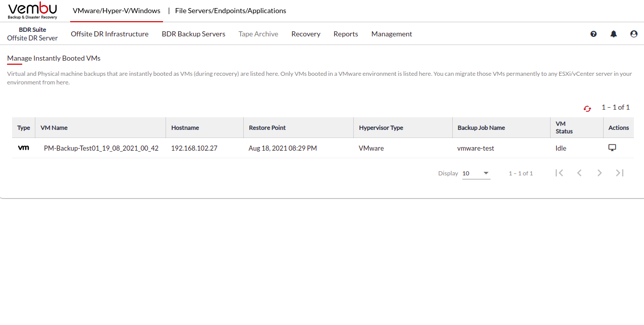644x325 pixels.
Task: Open the Recovery menu
Action: coord(306,34)
